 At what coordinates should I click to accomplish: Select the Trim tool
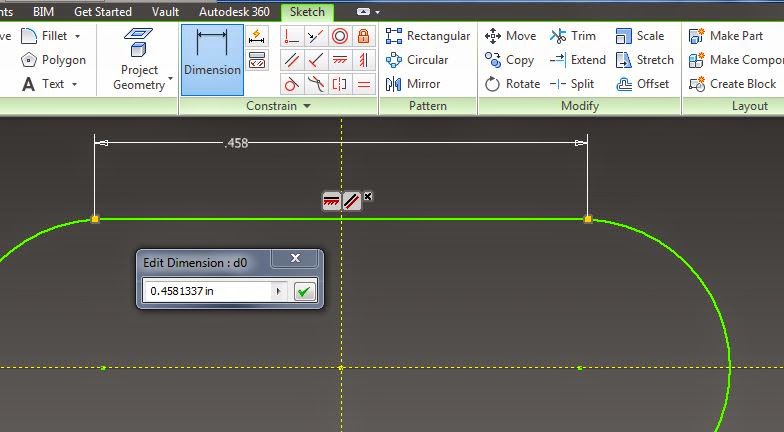click(x=573, y=36)
